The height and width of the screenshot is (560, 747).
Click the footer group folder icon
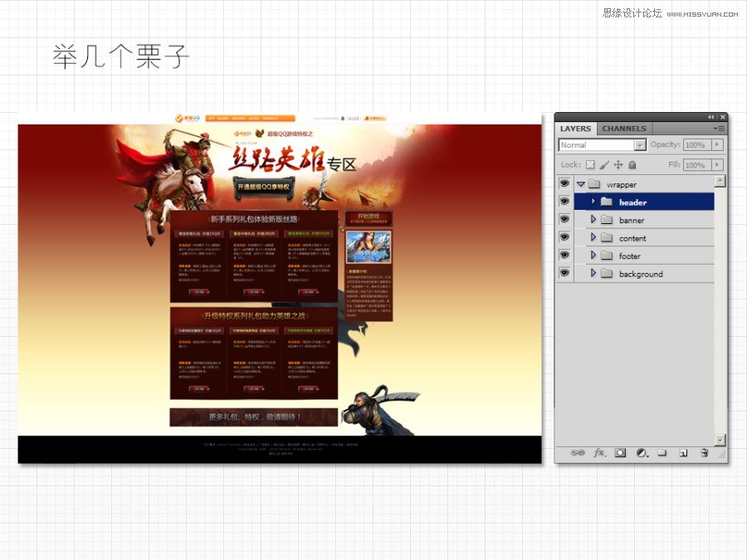[607, 256]
